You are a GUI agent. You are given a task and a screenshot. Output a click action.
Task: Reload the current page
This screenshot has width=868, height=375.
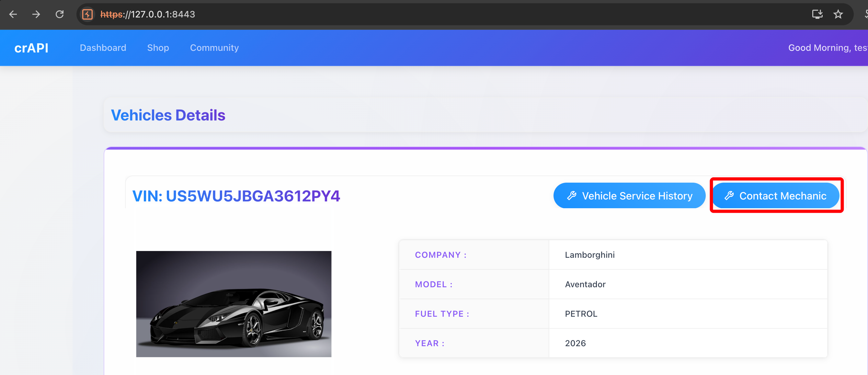coord(60,14)
